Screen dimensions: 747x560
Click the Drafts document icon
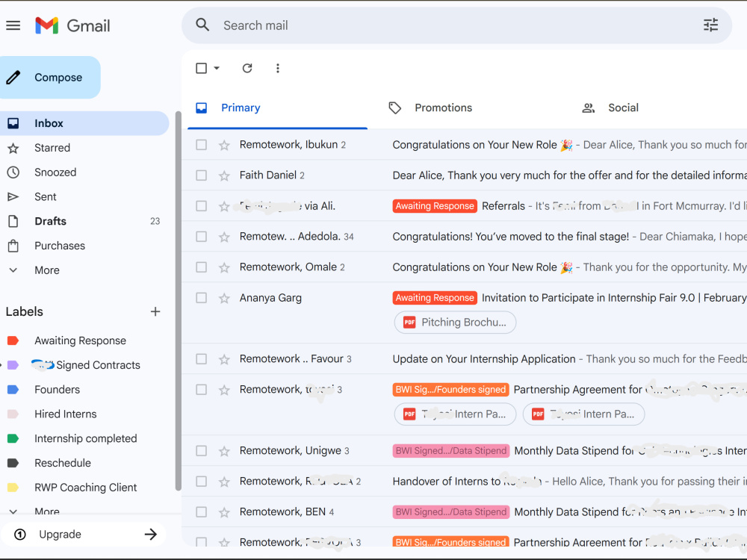pos(13,221)
